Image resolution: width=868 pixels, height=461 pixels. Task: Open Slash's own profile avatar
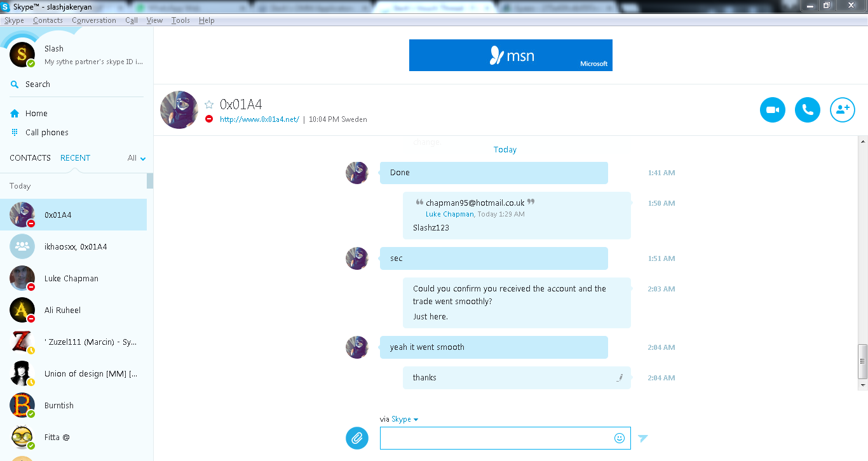(x=22, y=55)
